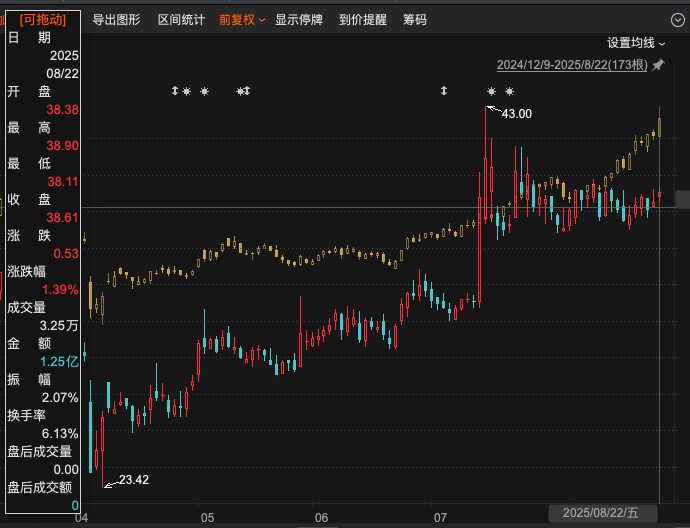Viewport: 690px width, 528px height.
Task: Click the circled chevron icon at top right
Action: [679, 19]
